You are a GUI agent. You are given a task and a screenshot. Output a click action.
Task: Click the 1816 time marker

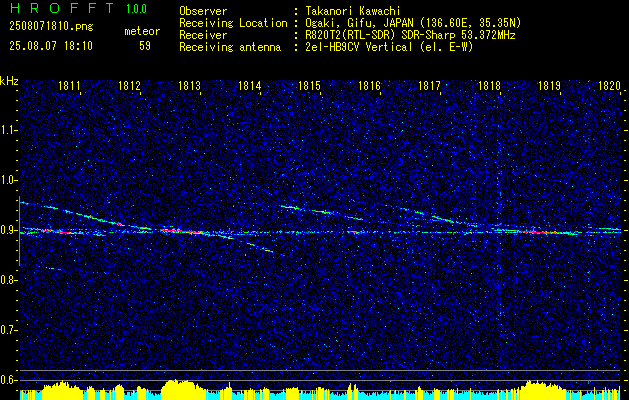pyautogui.click(x=369, y=86)
